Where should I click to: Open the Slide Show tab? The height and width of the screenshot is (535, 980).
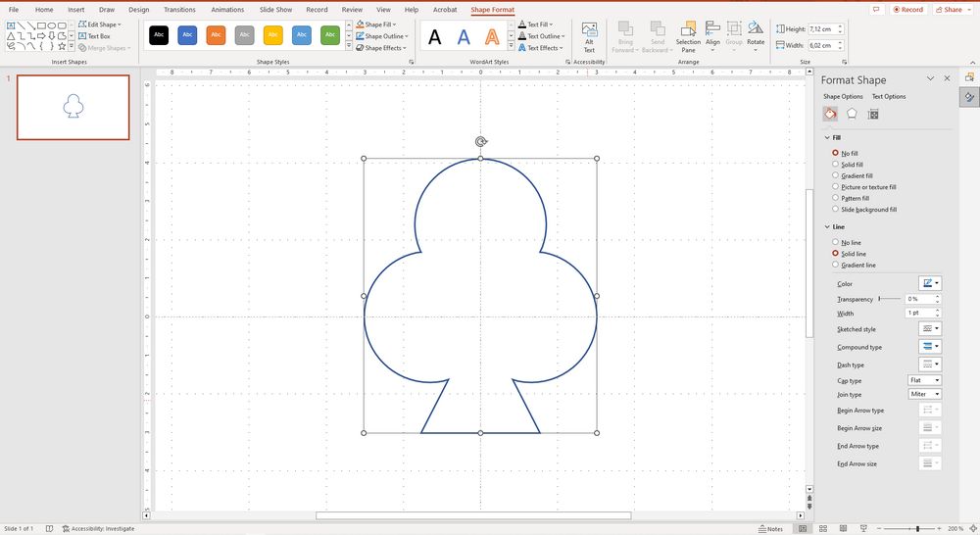(275, 10)
